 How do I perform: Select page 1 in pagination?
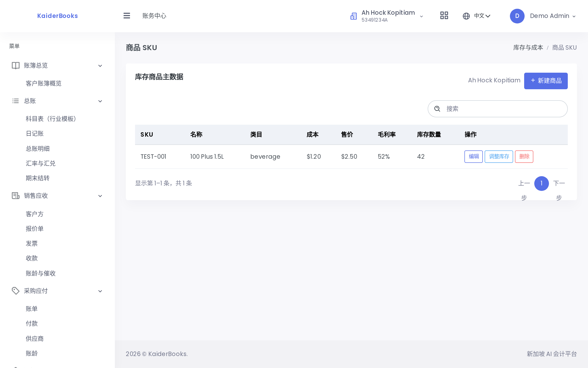pos(541,184)
